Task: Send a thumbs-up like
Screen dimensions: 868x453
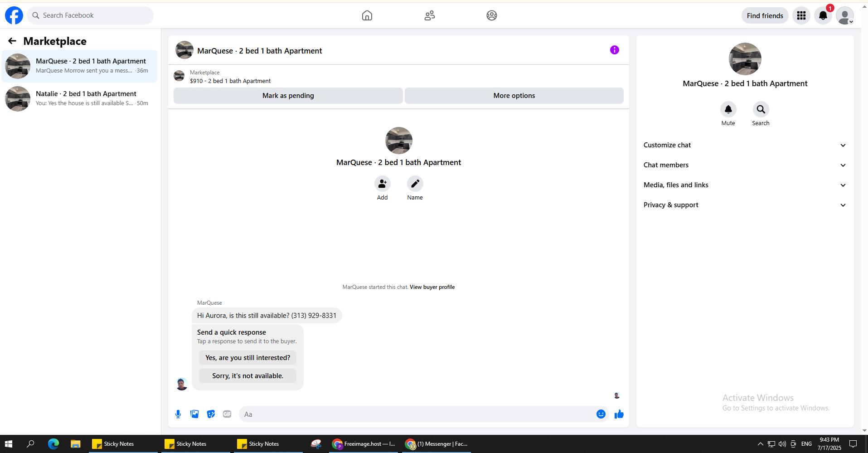Action: pos(619,414)
